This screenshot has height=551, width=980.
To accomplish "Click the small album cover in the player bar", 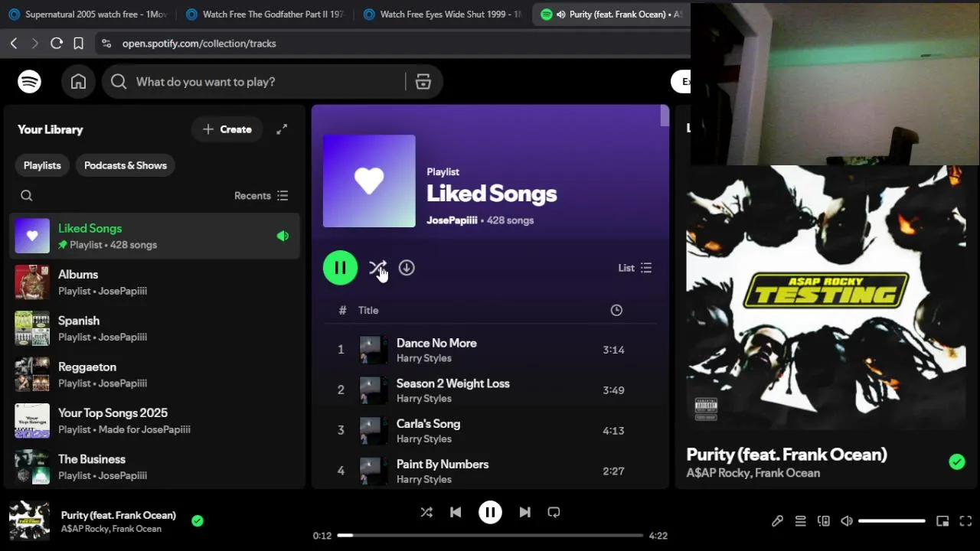I will pyautogui.click(x=29, y=521).
